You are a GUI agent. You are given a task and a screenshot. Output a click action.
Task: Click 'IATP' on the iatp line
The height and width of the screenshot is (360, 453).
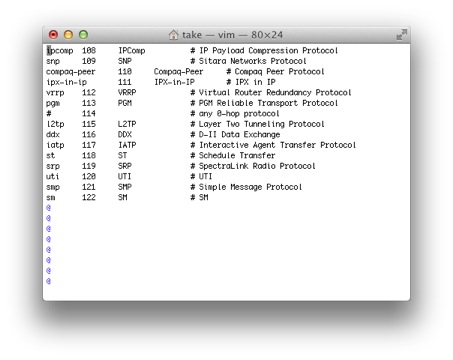tap(127, 145)
